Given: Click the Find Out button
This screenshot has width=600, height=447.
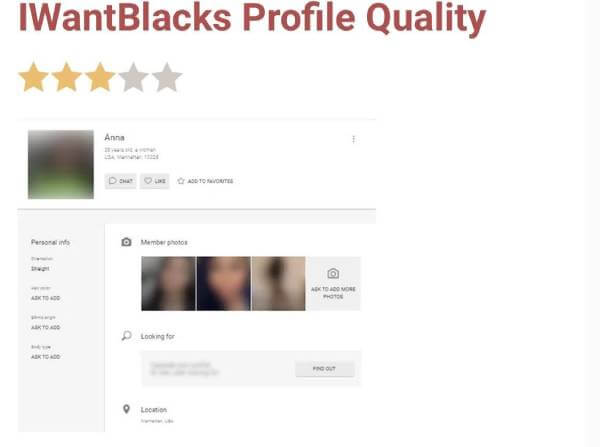Looking at the screenshot, I should [324, 369].
